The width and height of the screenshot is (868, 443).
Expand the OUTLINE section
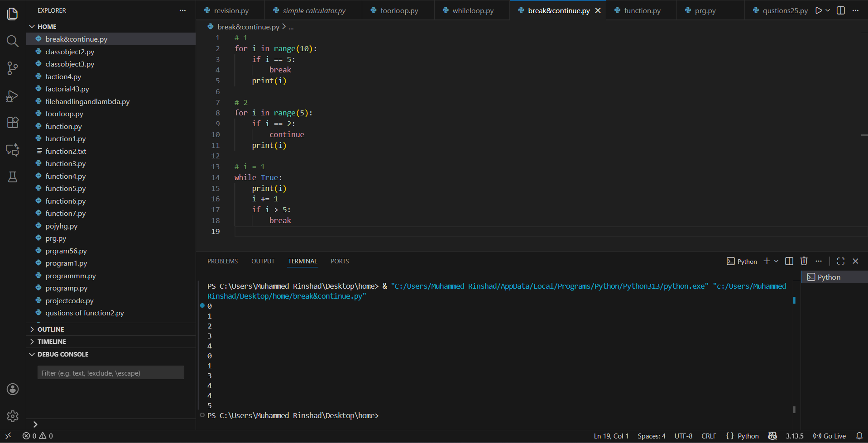[x=51, y=329]
